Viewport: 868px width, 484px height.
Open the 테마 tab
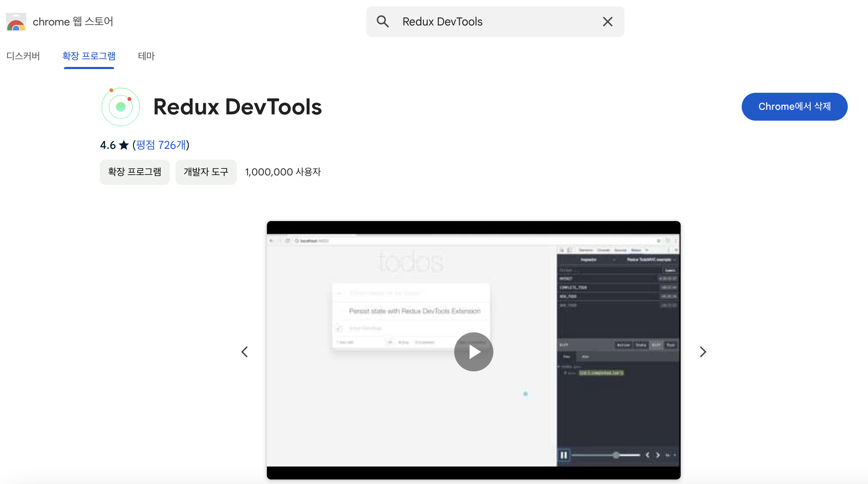click(146, 56)
